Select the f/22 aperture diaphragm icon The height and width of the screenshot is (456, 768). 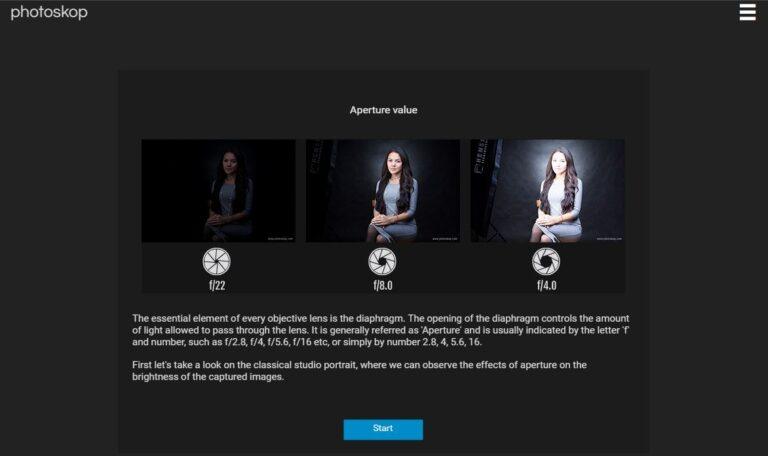coord(217,261)
